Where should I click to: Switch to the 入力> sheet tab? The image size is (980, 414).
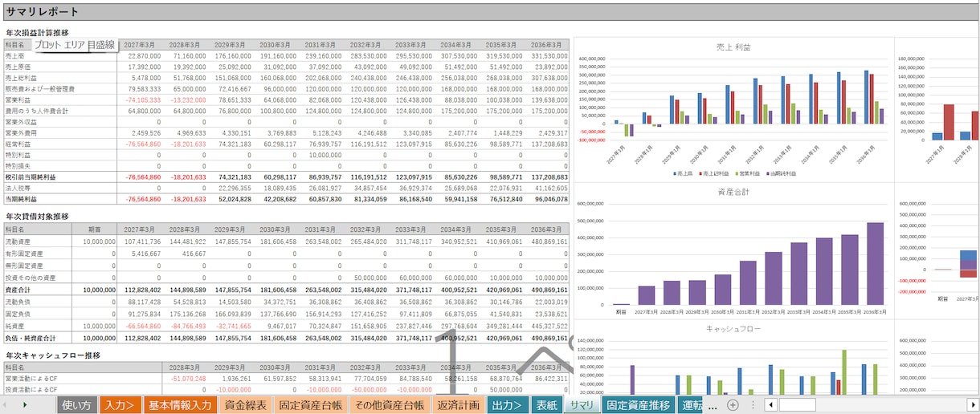click(x=120, y=405)
